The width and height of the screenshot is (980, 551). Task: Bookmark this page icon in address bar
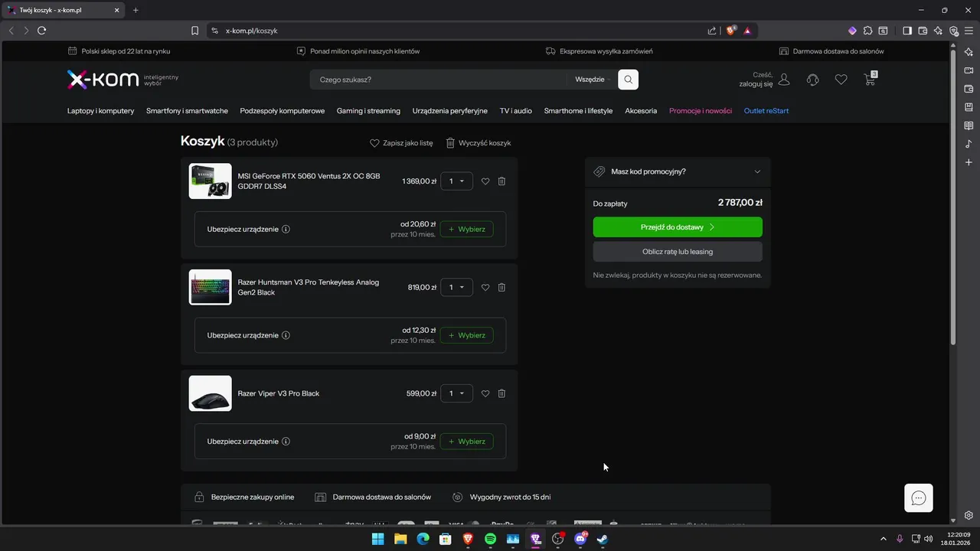coord(195,31)
